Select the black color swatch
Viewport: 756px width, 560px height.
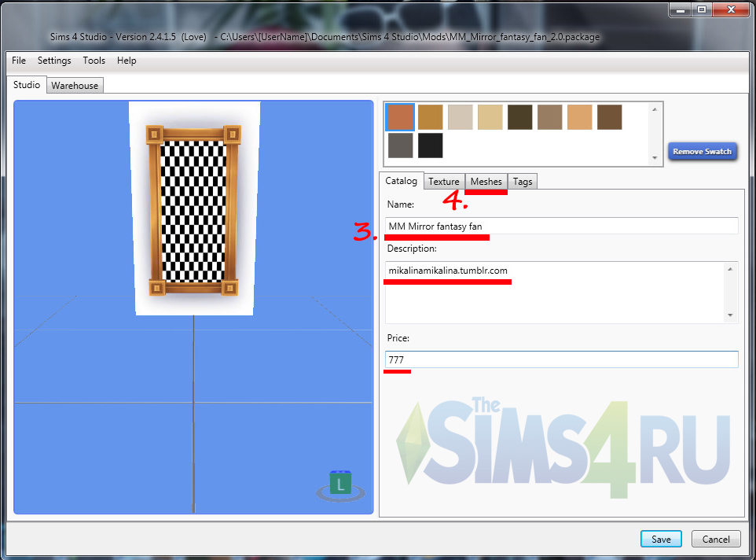pos(430,146)
